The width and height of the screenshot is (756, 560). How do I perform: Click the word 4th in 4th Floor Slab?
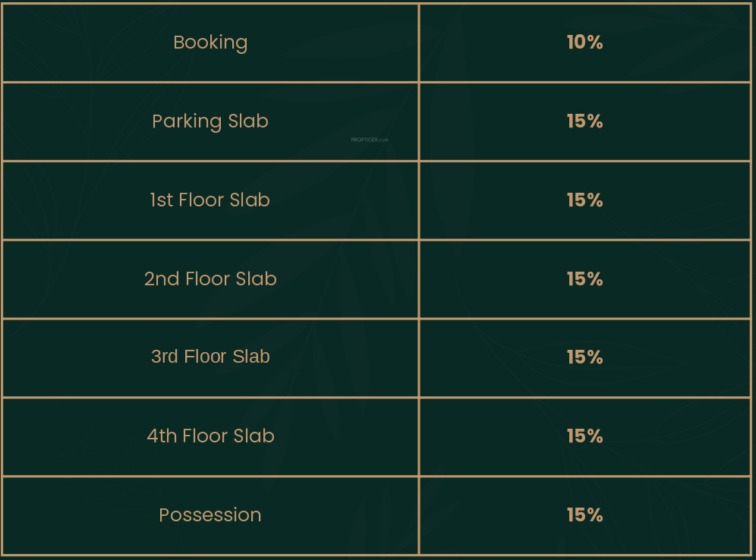pyautogui.click(x=162, y=436)
